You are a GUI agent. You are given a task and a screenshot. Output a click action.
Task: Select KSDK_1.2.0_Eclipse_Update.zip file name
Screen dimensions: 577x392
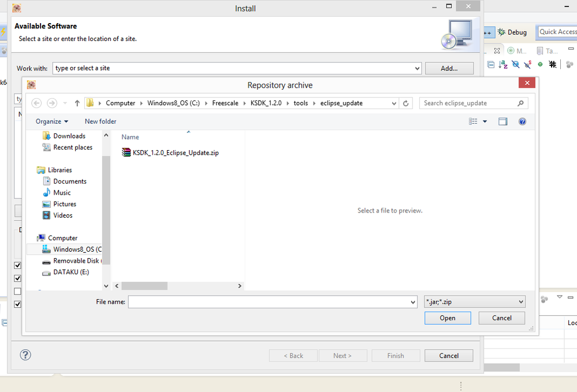176,152
